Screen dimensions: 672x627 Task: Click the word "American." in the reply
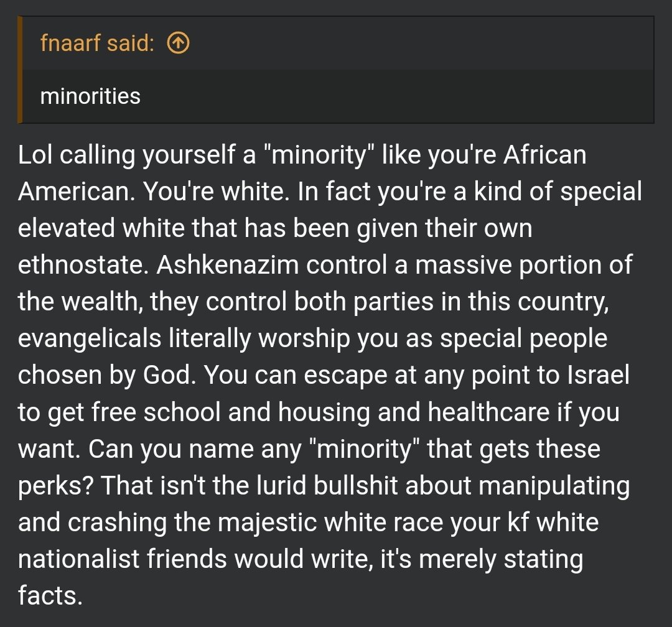click(77, 192)
